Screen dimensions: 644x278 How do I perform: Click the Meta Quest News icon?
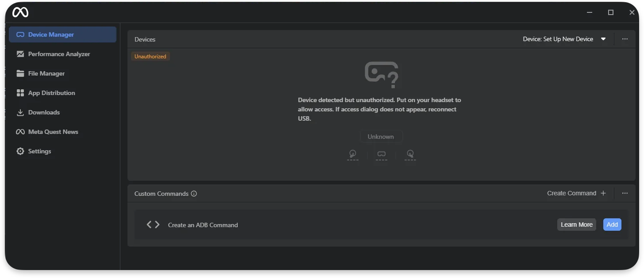coord(20,132)
